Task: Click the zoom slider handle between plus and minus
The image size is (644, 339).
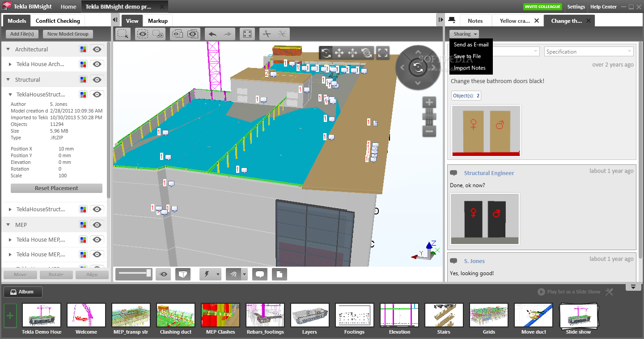Action: point(429,117)
